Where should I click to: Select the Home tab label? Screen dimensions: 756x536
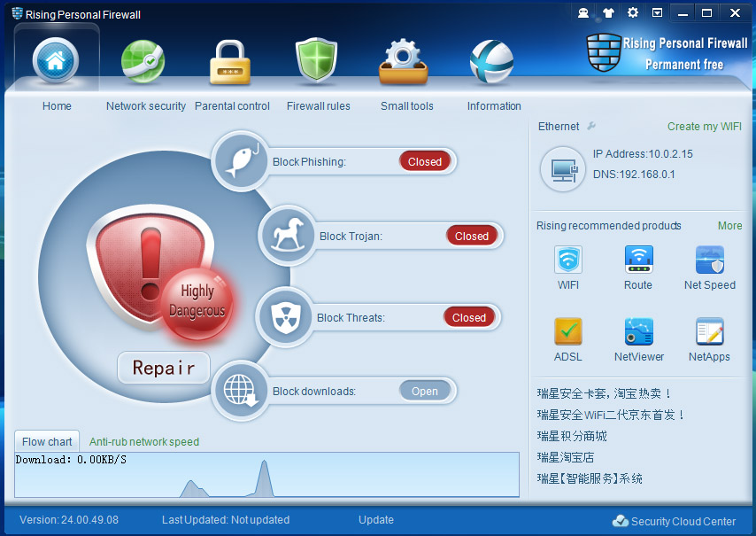tap(57, 105)
